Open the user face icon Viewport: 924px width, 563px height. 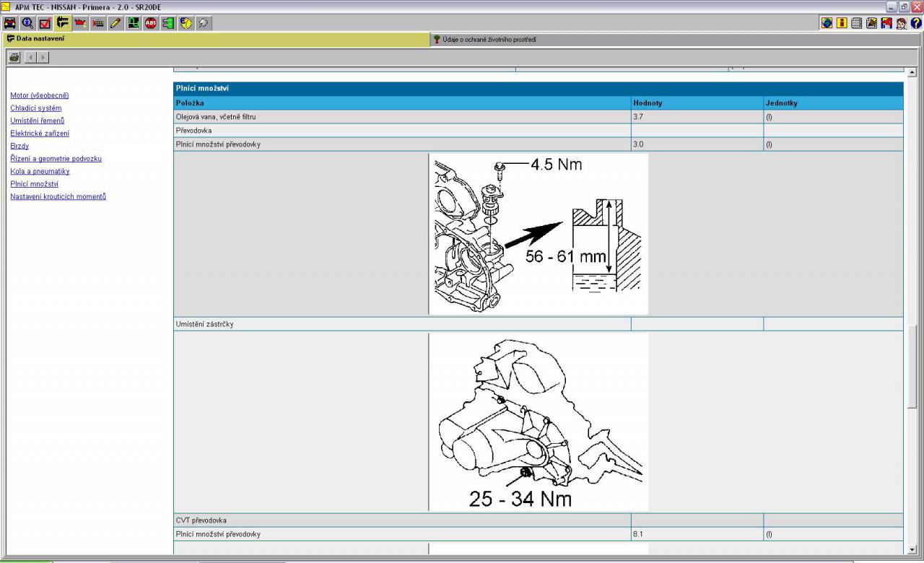tap(901, 23)
